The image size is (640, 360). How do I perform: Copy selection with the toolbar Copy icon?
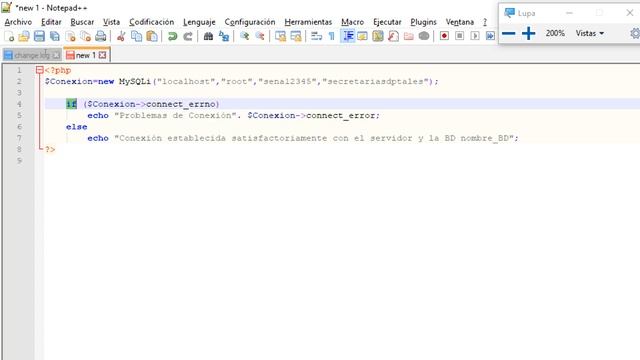136,36
